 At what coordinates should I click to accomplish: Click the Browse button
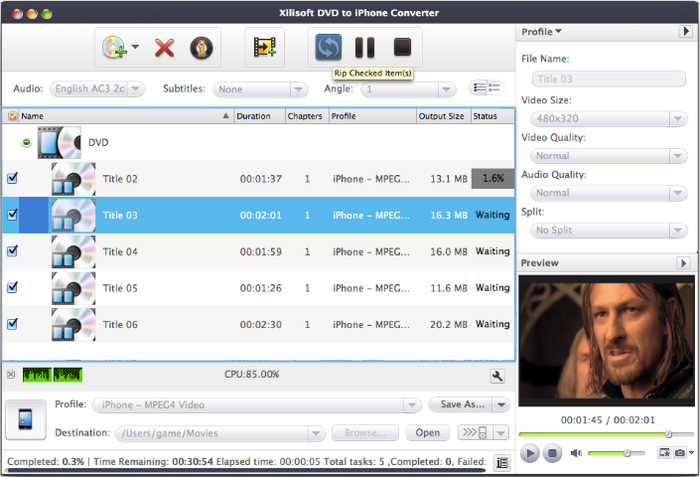tap(365, 433)
